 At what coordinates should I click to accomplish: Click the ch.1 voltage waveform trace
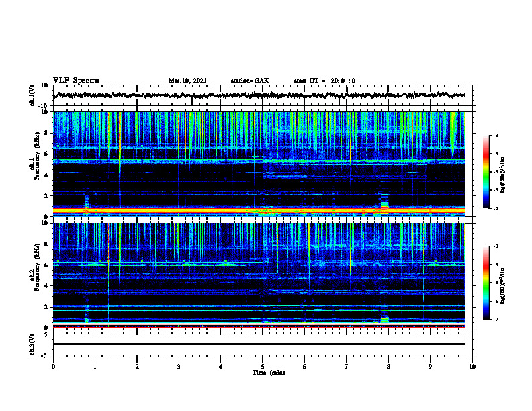click(259, 95)
